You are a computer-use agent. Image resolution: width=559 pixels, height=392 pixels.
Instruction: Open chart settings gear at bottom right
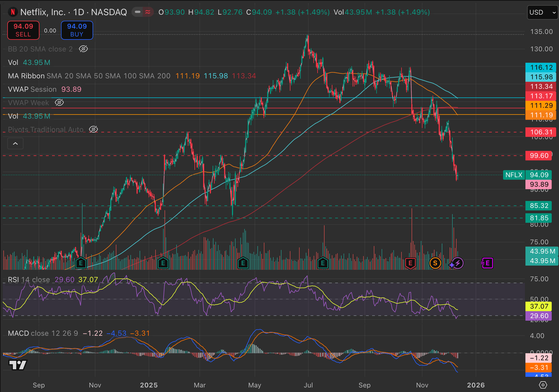click(x=543, y=385)
